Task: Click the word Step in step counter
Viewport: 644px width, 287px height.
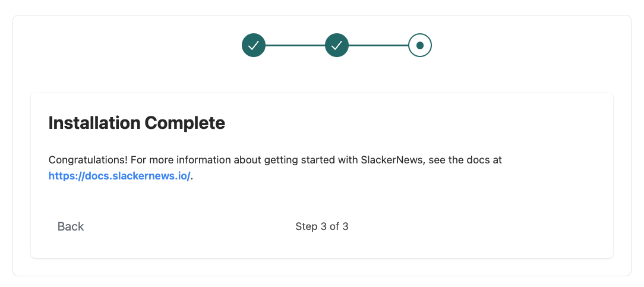Action: (306, 226)
